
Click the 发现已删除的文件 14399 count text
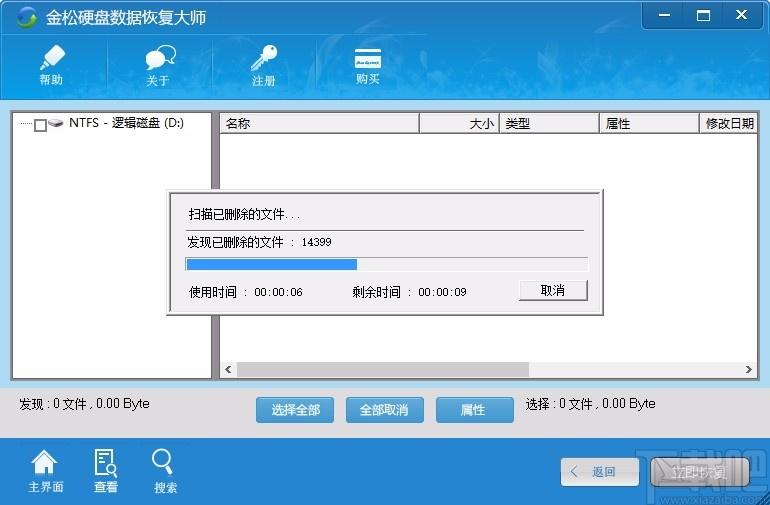pyautogui.click(x=259, y=242)
